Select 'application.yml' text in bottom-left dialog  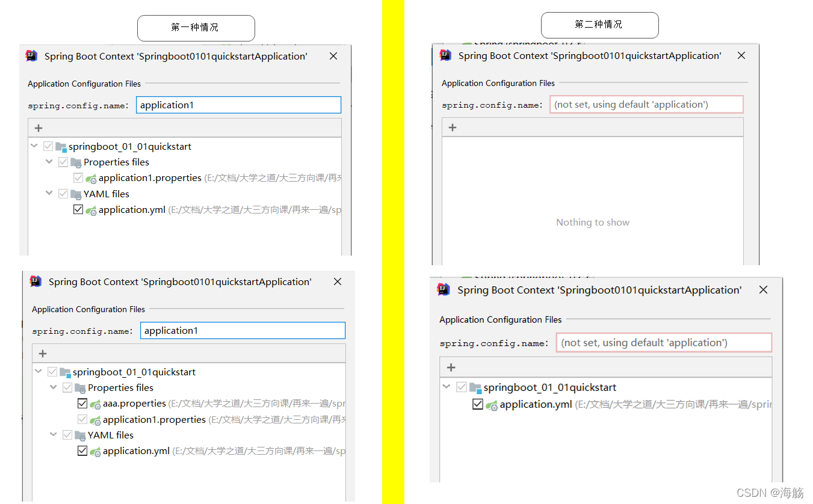tap(136, 451)
